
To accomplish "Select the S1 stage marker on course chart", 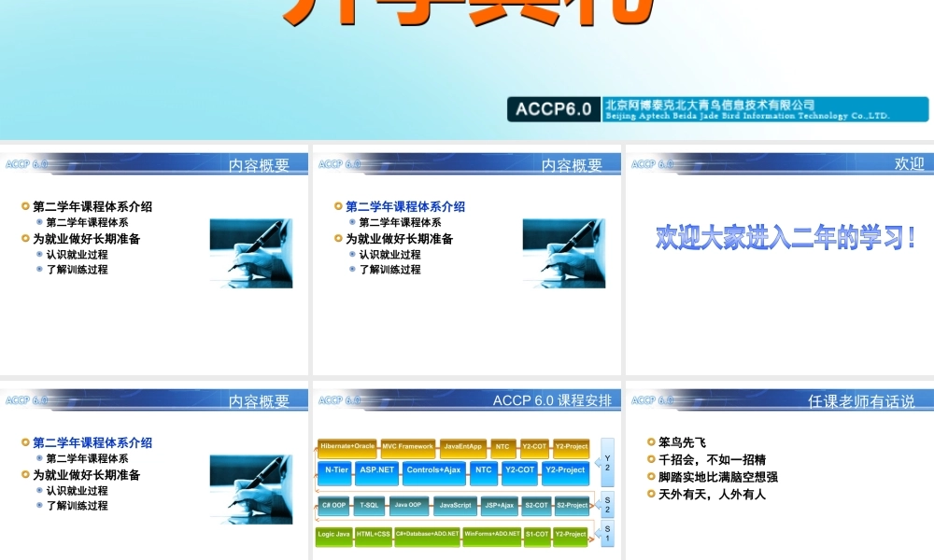I will pyautogui.click(x=606, y=536).
